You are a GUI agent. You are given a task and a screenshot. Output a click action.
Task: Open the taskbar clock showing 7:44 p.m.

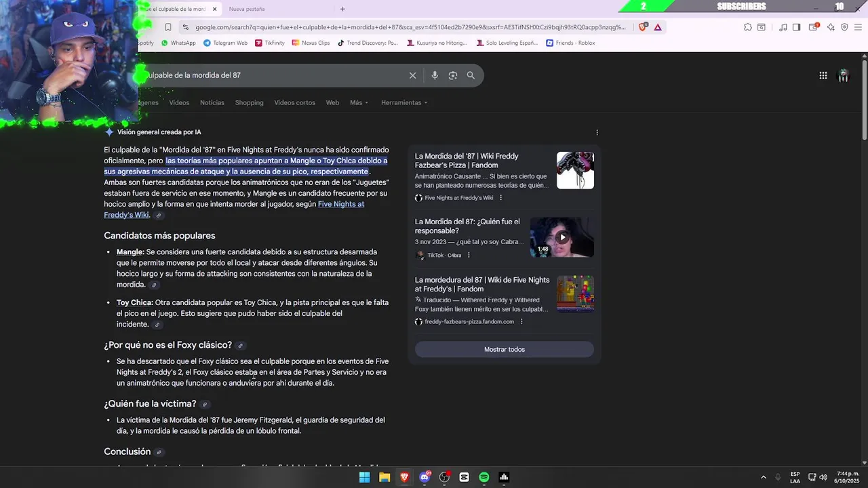coord(846,477)
